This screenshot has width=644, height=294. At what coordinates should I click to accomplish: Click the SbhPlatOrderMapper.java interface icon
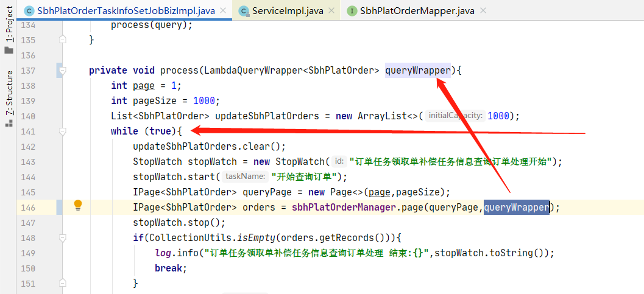[x=352, y=11]
